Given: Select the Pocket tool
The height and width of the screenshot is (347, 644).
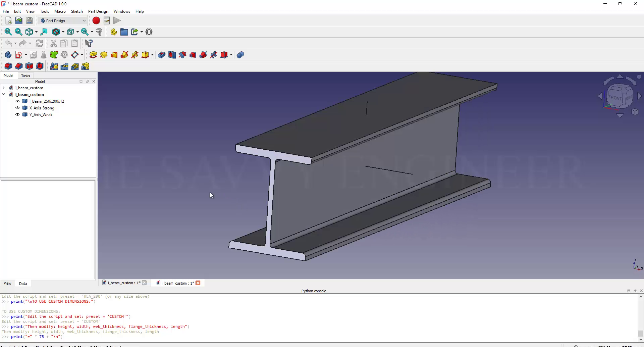Looking at the screenshot, I should (x=161, y=55).
